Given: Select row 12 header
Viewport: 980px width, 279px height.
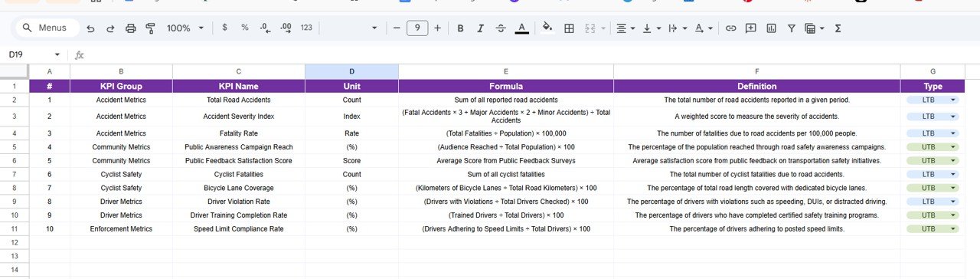Looking at the screenshot, I should pyautogui.click(x=15, y=242).
